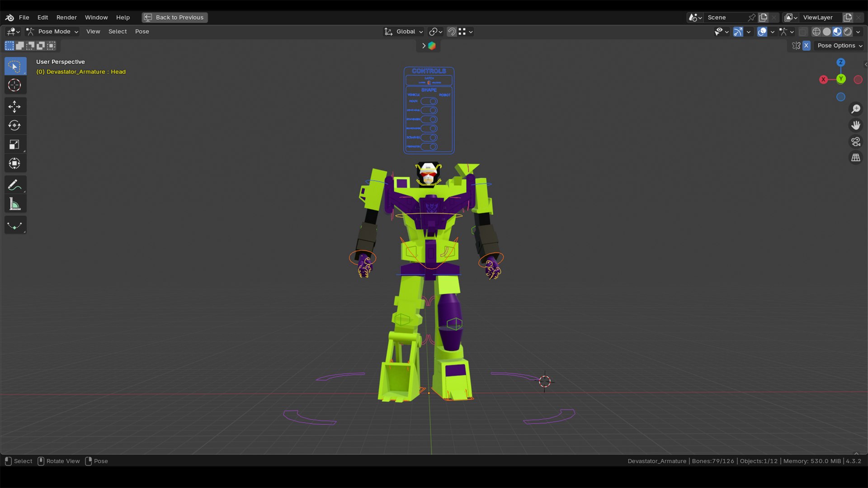Toggle X-axis mirror button
Image resolution: width=868 pixels, height=488 pixels.
[807, 46]
